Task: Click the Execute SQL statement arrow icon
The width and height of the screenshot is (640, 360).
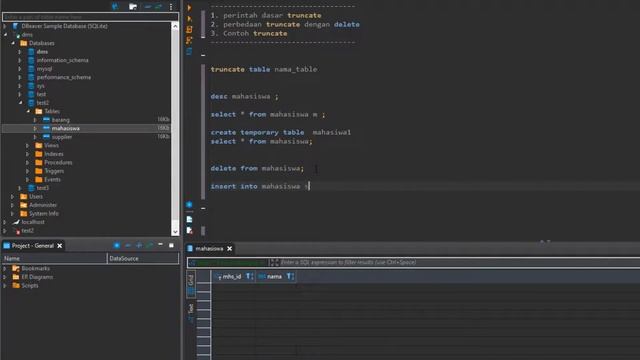Action: tap(189, 8)
